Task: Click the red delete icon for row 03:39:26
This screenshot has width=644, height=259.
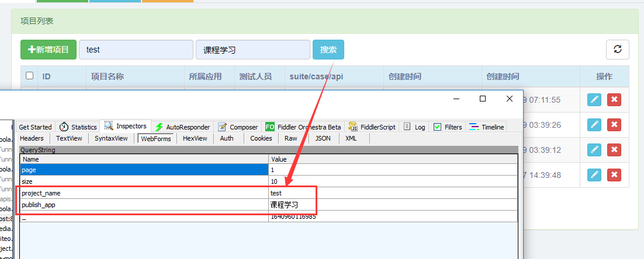Action: click(614, 125)
